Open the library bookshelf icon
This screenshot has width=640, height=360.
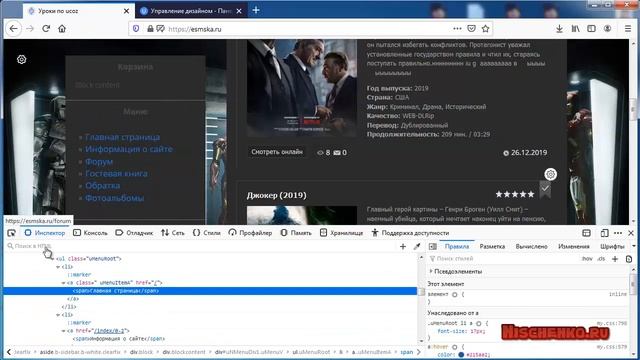(x=576, y=29)
